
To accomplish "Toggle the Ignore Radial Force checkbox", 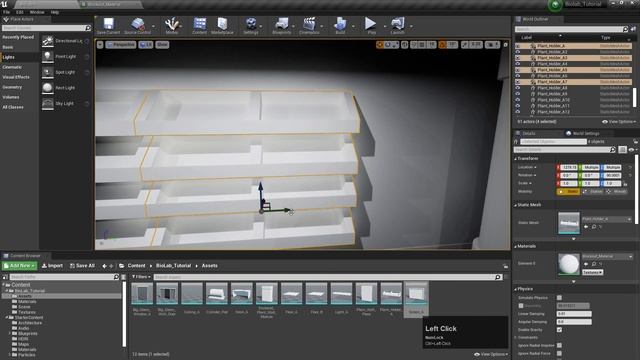I will pos(559,353).
